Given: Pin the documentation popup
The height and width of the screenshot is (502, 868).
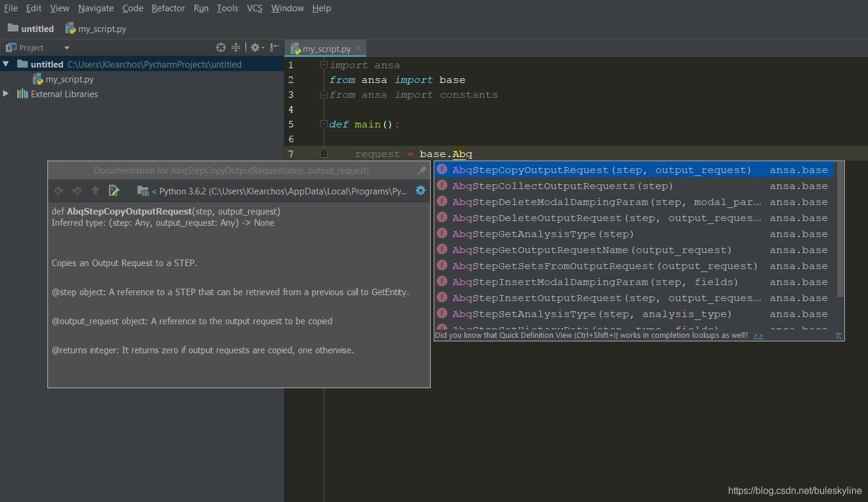Looking at the screenshot, I should pos(422,171).
